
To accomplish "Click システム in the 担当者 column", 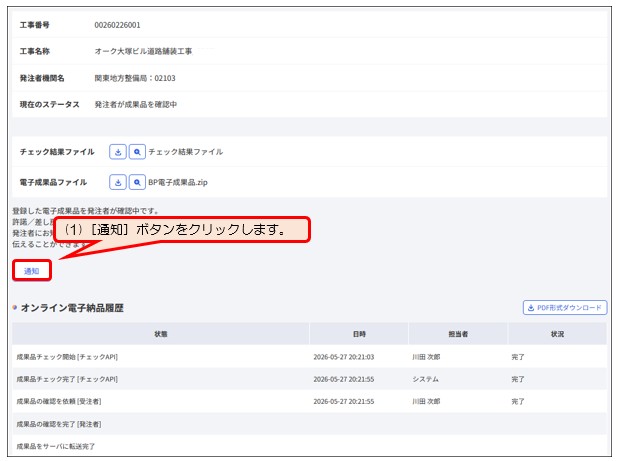I will [x=426, y=379].
